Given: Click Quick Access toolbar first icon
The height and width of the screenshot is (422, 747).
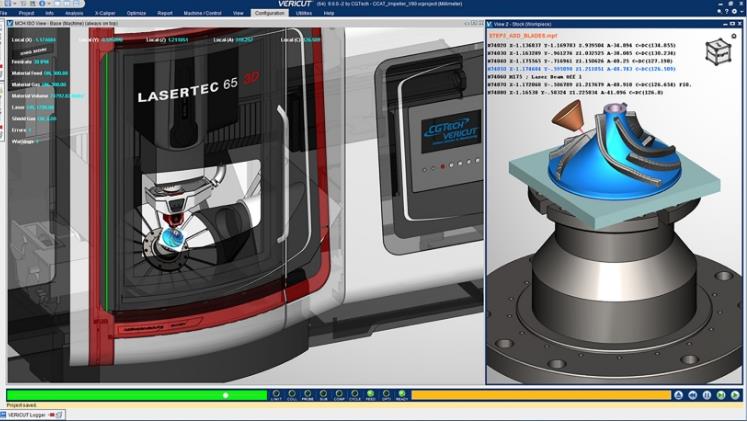Looking at the screenshot, I should pos(8,3).
